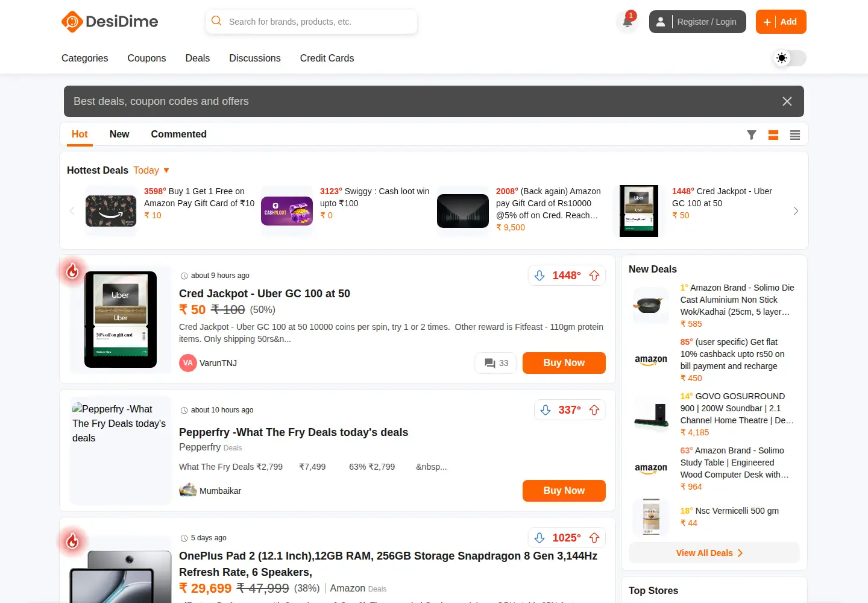Click the VarunTNJ avatar
The height and width of the screenshot is (603, 868).
pos(188,363)
